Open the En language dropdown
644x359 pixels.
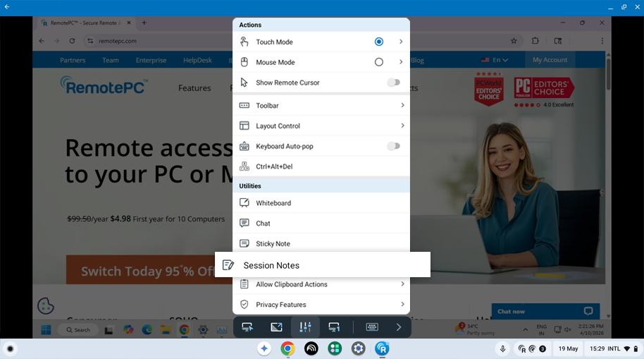(495, 60)
